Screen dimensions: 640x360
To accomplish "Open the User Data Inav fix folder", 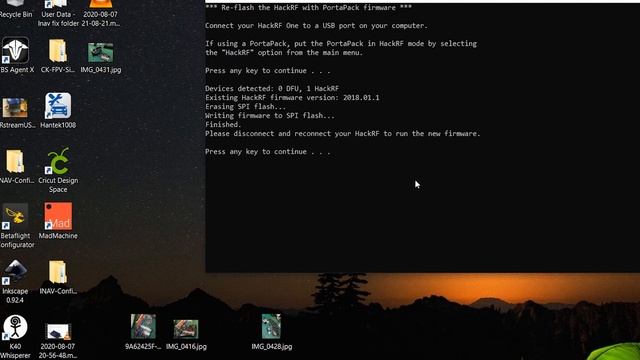I will tap(58, 13).
